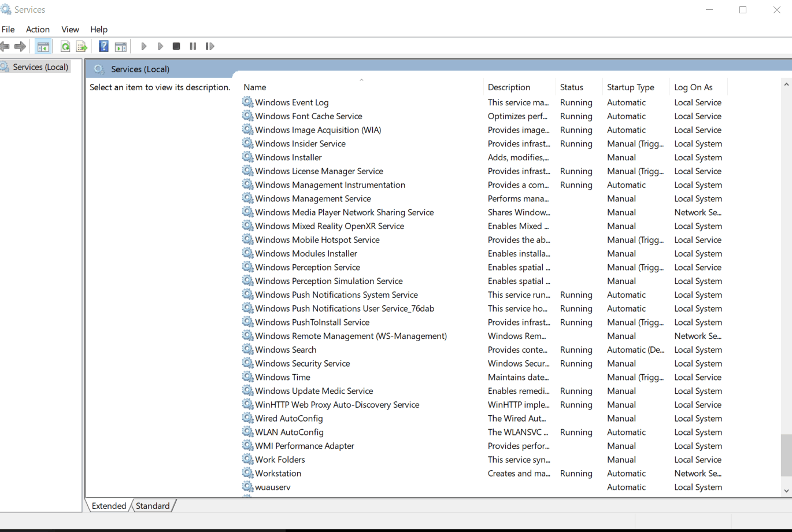This screenshot has height=532, width=792.
Task: Open the File menu
Action: pyautogui.click(x=8, y=29)
